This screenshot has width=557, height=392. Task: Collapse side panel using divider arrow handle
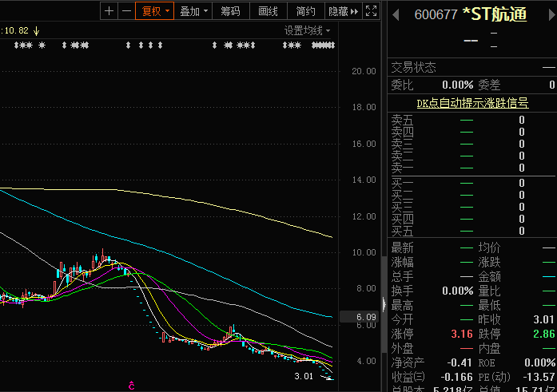click(x=384, y=304)
